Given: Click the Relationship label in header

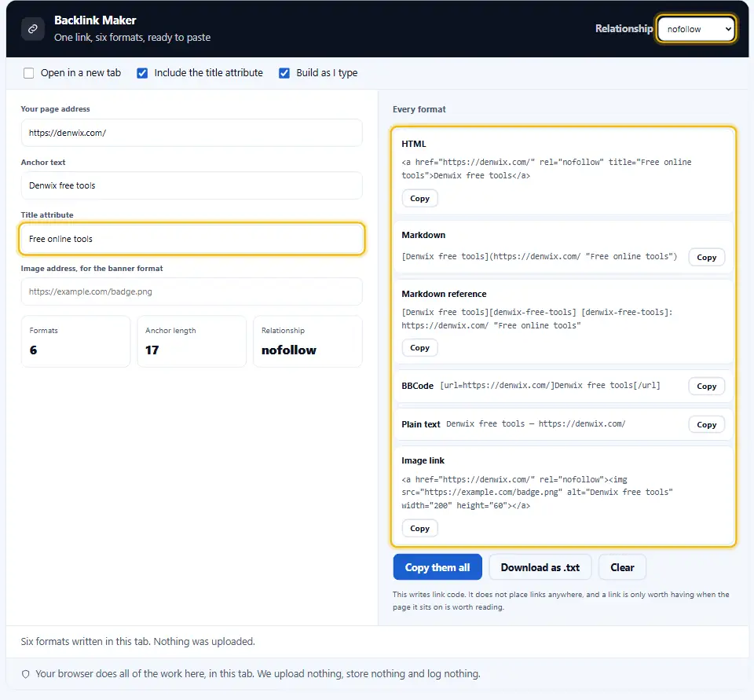Looking at the screenshot, I should point(624,29).
